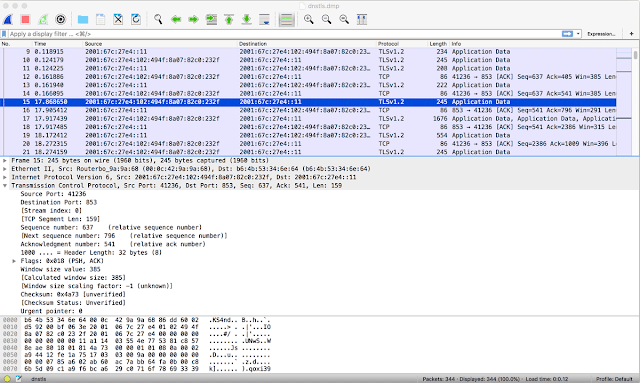Sort by the Info column header
Viewport: 640px width, 383px height.
(533, 44)
